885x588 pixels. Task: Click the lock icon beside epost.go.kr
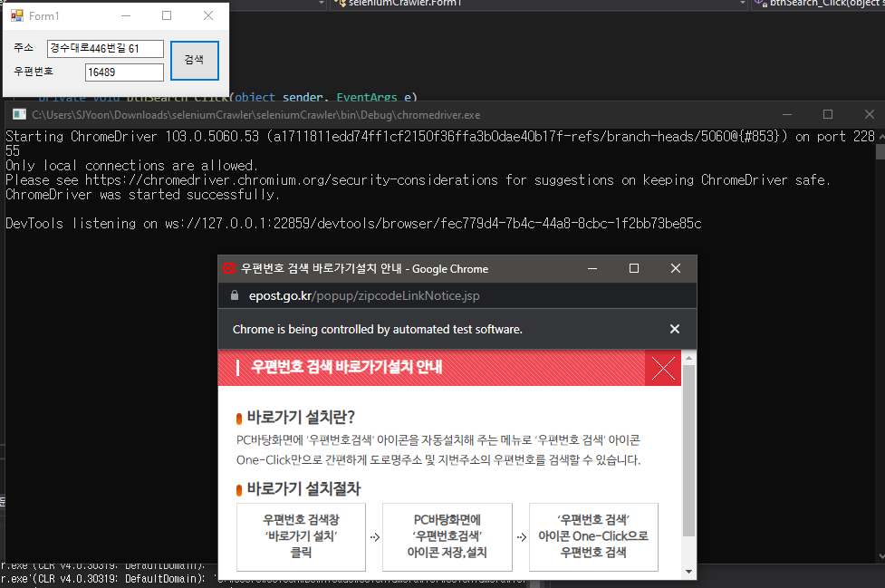click(235, 295)
